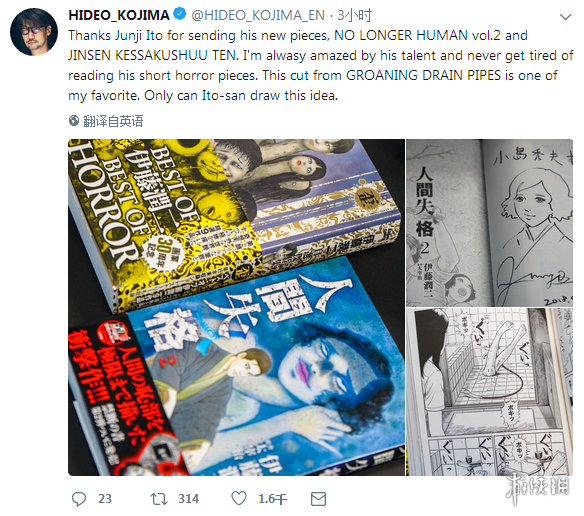
Task: Open the signed sketch page photo
Action: coord(489,223)
